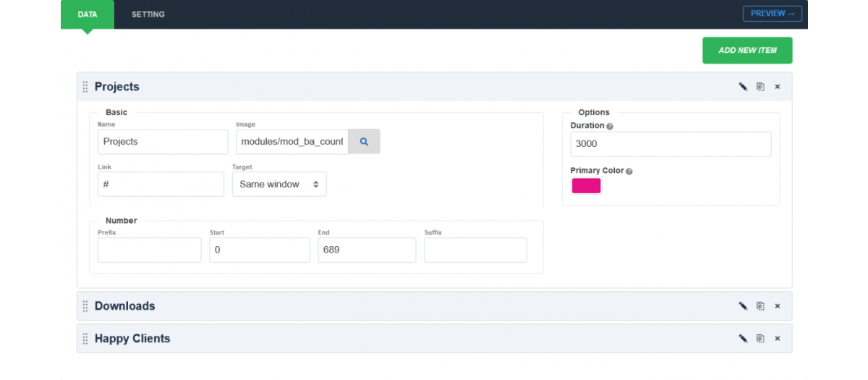Edit the Projects item with pencil icon

point(743,87)
